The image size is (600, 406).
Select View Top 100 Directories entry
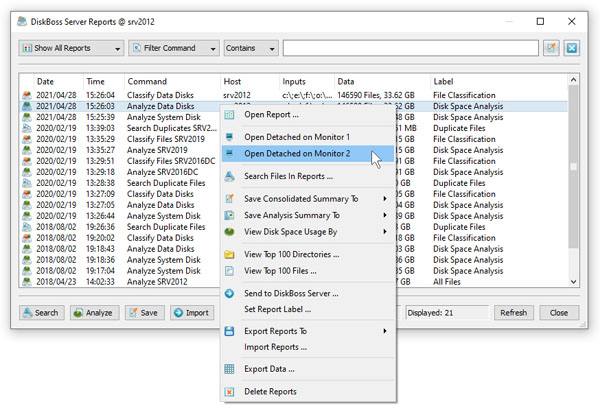pos(308,254)
